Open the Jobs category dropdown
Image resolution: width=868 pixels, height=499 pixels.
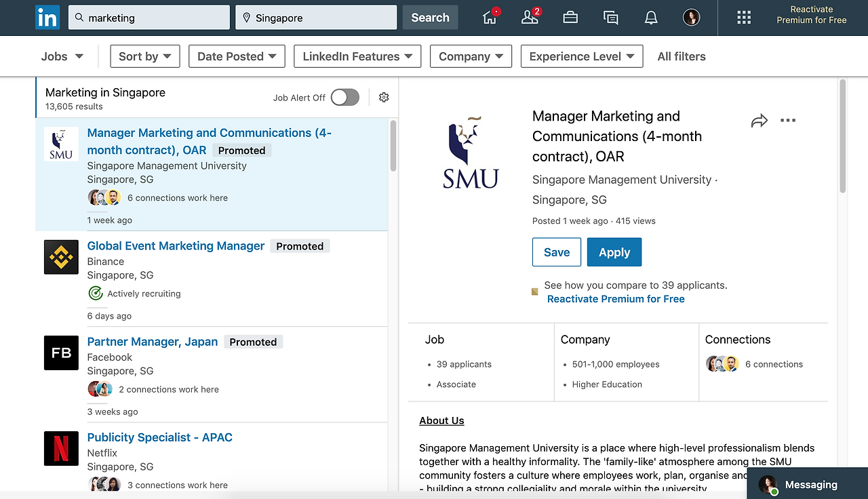pyautogui.click(x=62, y=56)
